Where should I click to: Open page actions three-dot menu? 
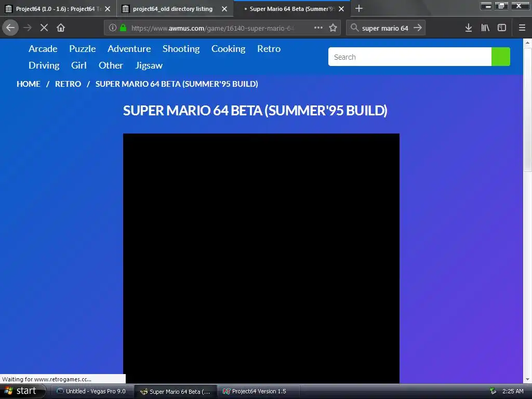point(318,28)
